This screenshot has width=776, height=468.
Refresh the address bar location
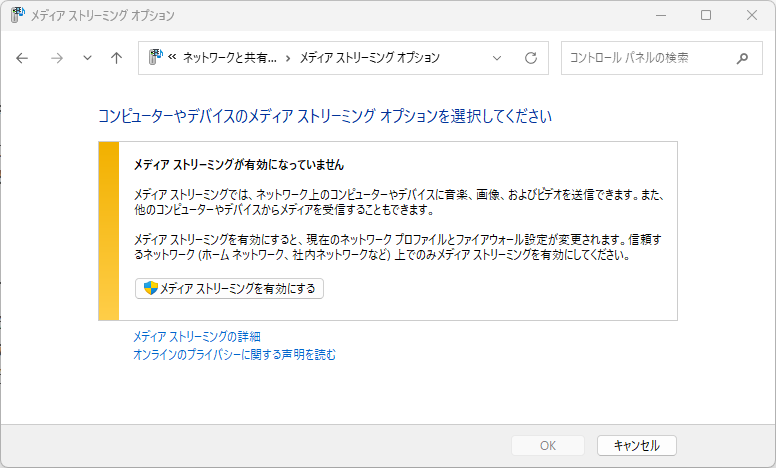pyautogui.click(x=531, y=58)
